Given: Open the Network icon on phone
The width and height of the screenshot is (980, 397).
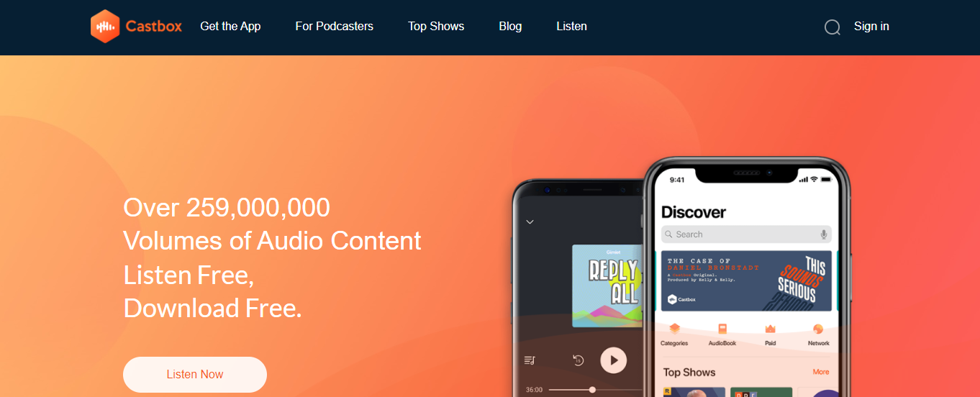Looking at the screenshot, I should (x=818, y=329).
